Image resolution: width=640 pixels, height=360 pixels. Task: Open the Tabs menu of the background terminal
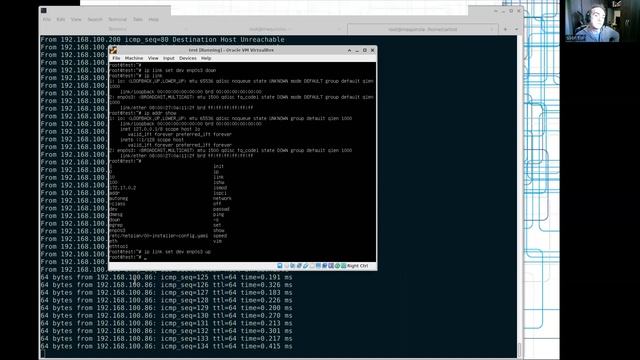coord(138,20)
